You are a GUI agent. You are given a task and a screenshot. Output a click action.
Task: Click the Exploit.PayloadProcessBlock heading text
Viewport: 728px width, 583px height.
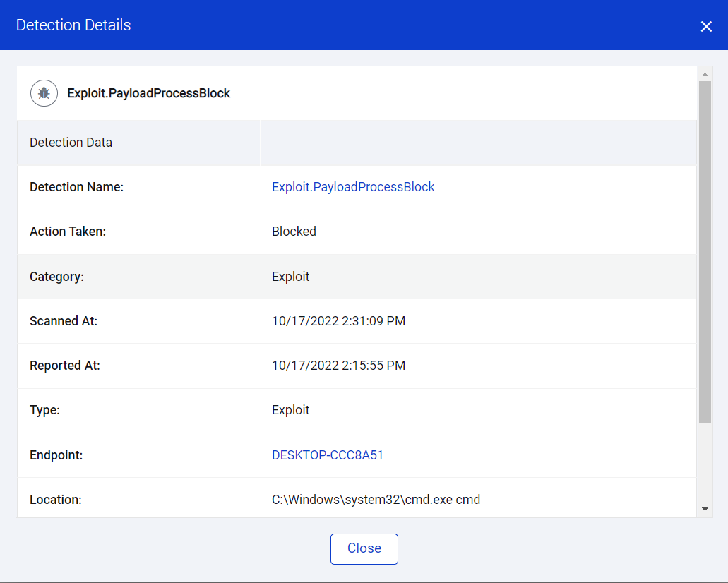point(148,92)
